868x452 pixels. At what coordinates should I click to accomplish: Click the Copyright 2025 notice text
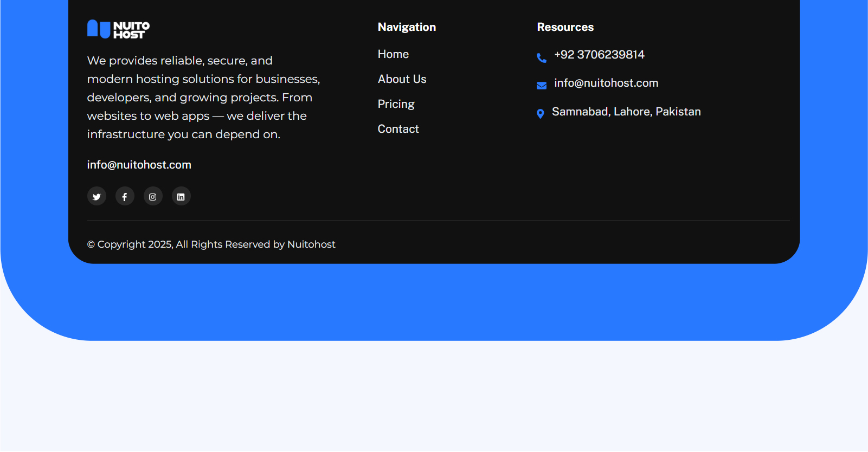211,244
